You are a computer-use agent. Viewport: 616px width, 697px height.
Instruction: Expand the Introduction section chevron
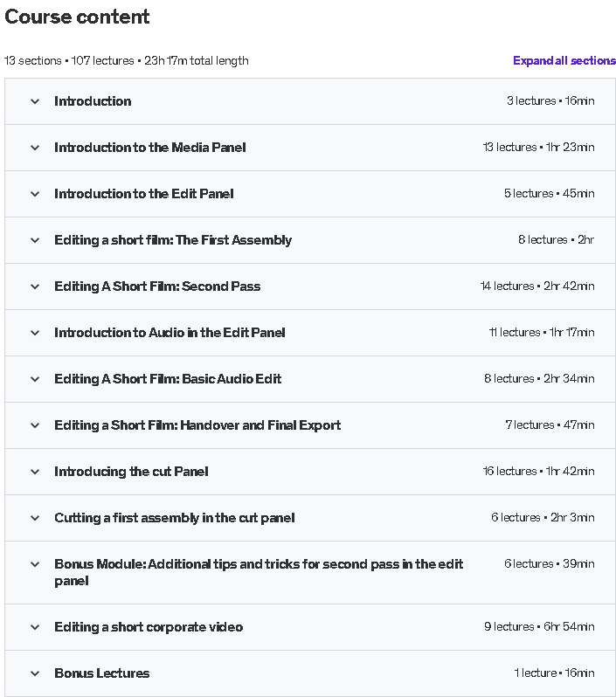pyautogui.click(x=35, y=101)
